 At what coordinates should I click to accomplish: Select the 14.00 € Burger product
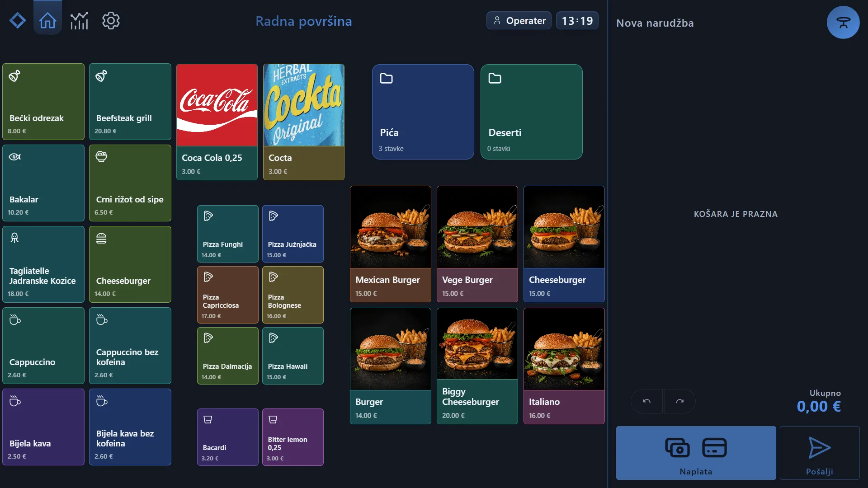[391, 366]
